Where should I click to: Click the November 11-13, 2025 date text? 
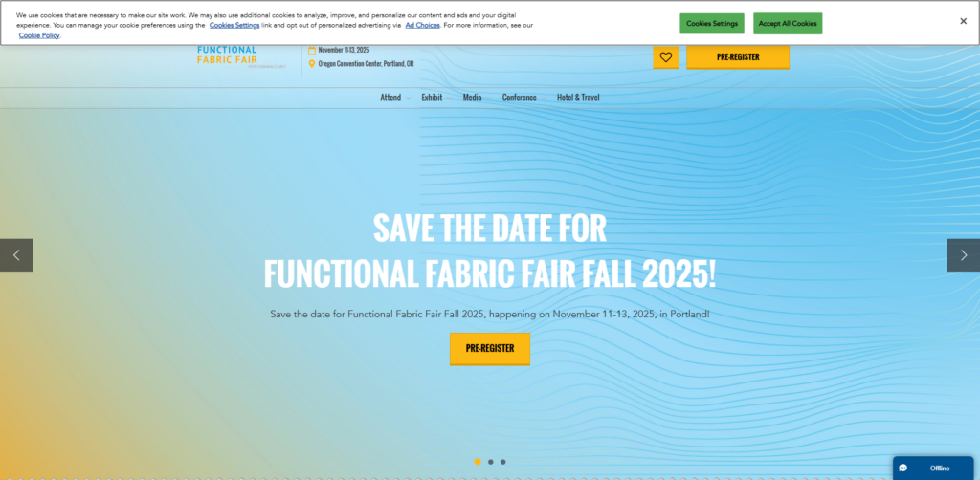pyautogui.click(x=344, y=50)
